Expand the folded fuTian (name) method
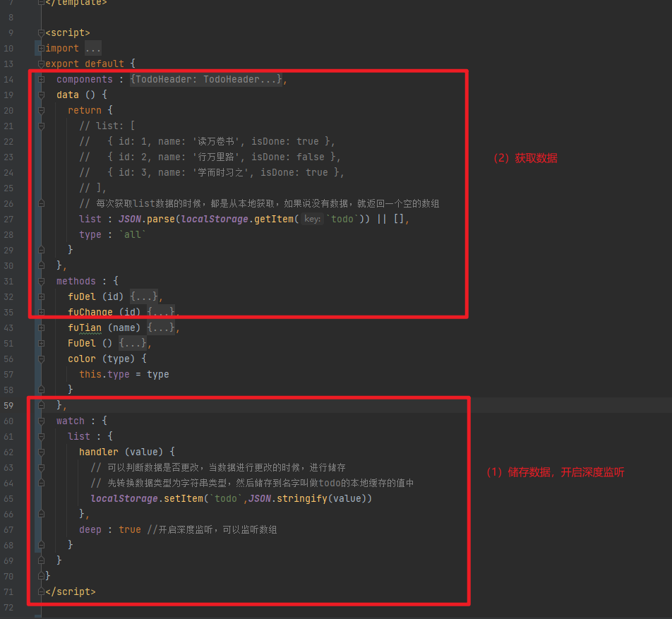This screenshot has height=619, width=672. click(41, 328)
